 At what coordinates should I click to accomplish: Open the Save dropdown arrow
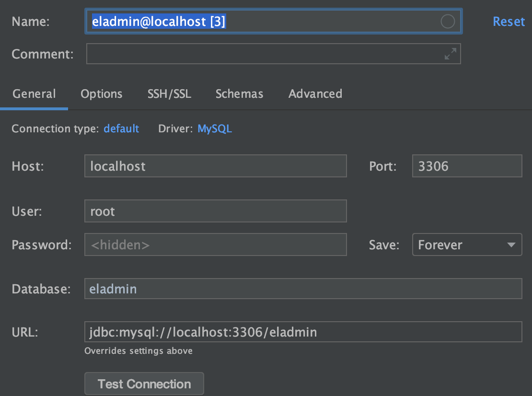click(511, 245)
